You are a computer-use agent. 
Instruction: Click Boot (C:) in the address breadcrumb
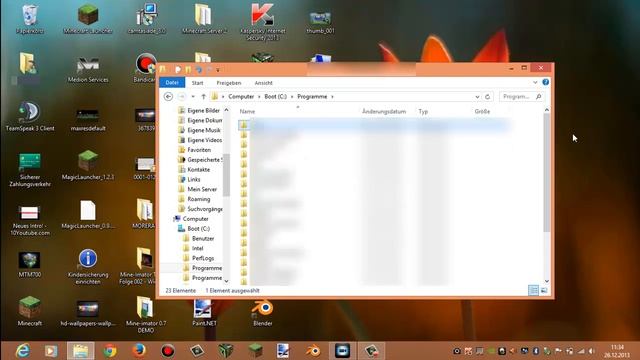[x=276, y=97]
